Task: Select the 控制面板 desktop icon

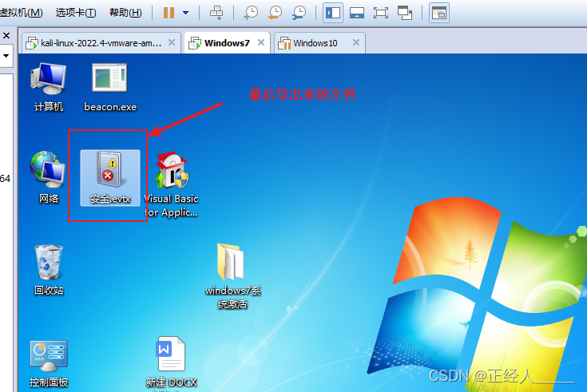Action: click(x=48, y=364)
